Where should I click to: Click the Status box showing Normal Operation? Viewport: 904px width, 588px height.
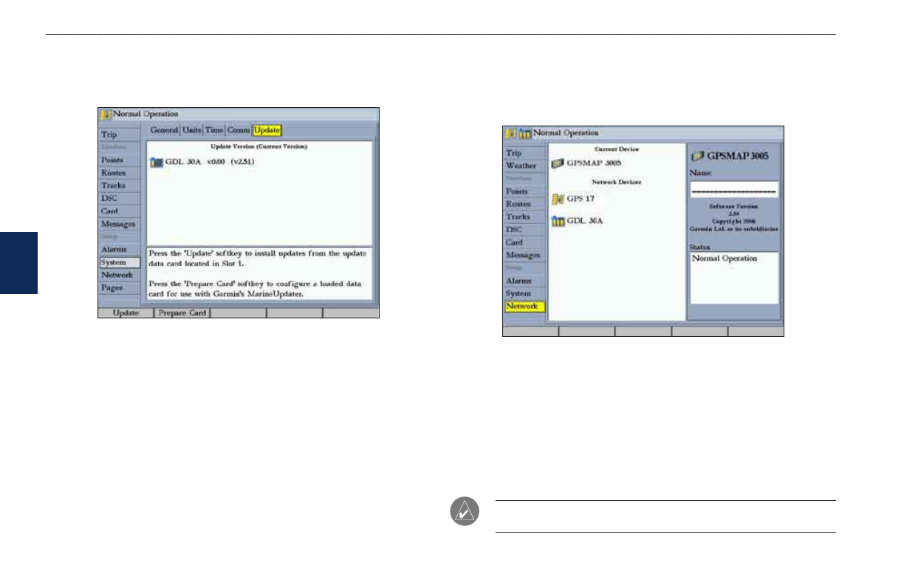tap(734, 278)
